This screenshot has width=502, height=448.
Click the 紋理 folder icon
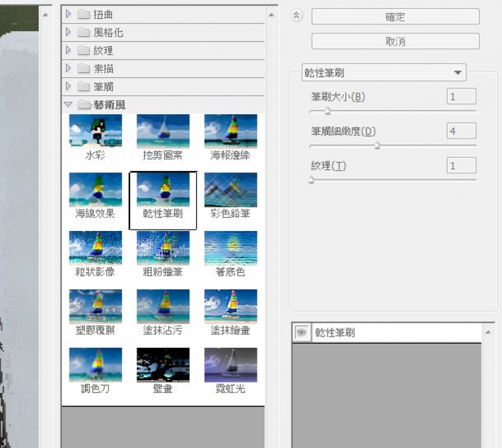[84, 50]
